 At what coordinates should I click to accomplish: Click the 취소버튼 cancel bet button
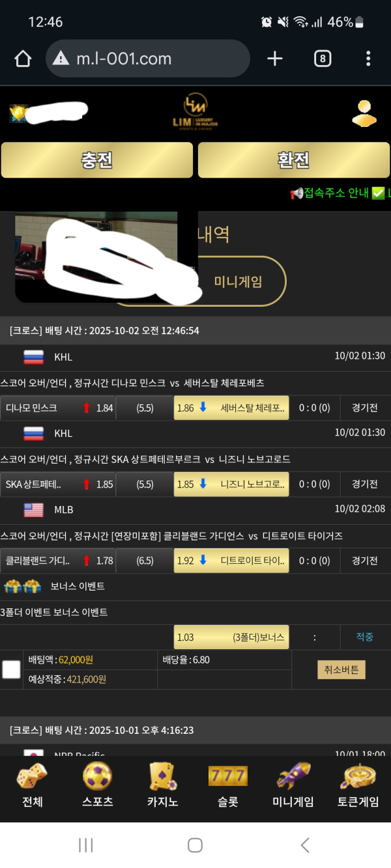pyautogui.click(x=341, y=669)
